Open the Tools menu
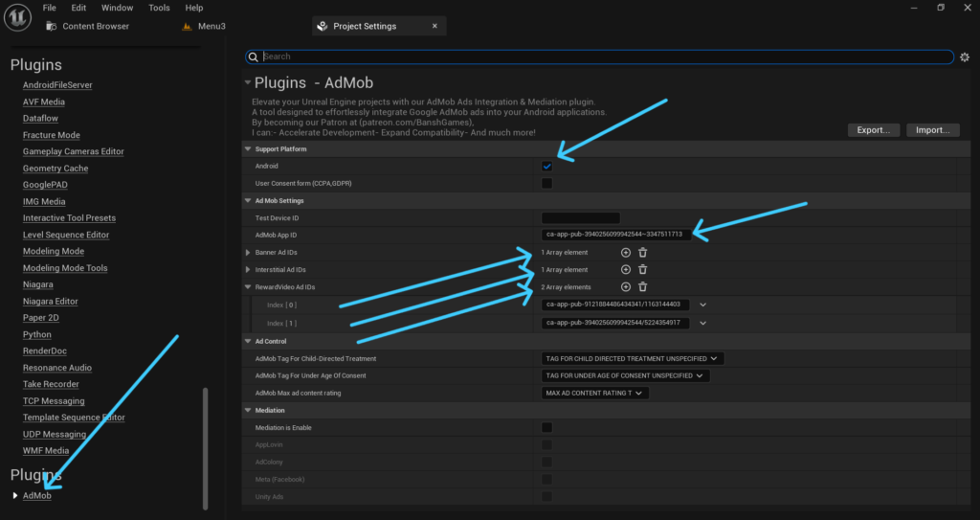Screen dimensions: 980x520 tap(159, 8)
